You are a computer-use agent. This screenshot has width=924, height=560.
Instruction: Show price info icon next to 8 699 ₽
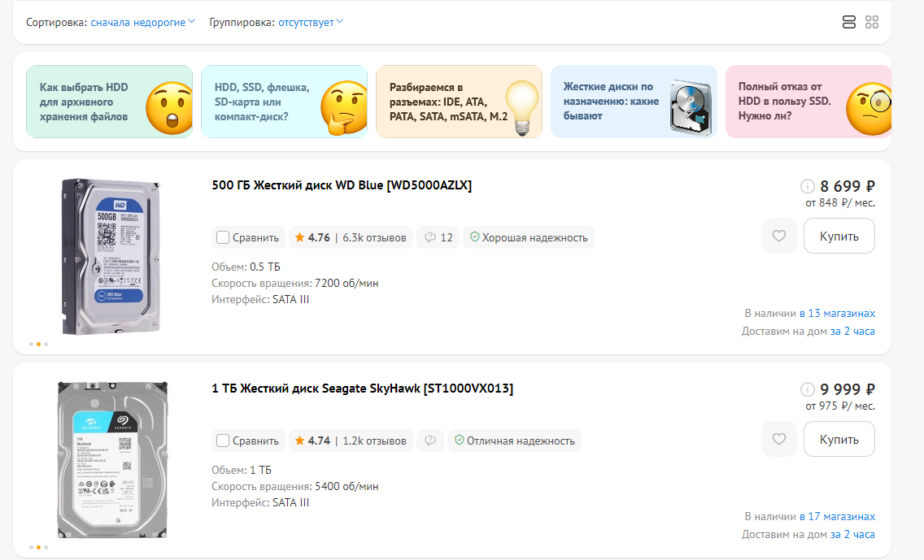point(808,186)
